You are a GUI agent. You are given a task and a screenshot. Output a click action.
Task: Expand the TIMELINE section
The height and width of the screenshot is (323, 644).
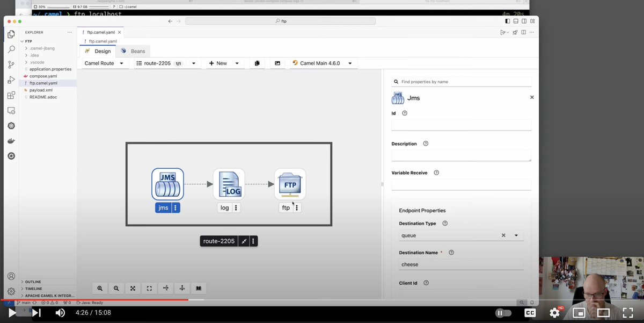tap(33, 289)
